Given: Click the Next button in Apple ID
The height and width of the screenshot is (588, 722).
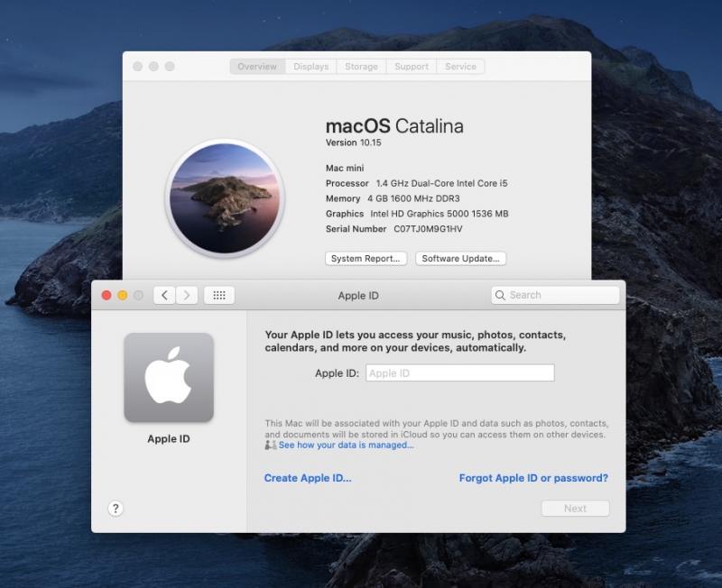Looking at the screenshot, I should click(x=575, y=509).
